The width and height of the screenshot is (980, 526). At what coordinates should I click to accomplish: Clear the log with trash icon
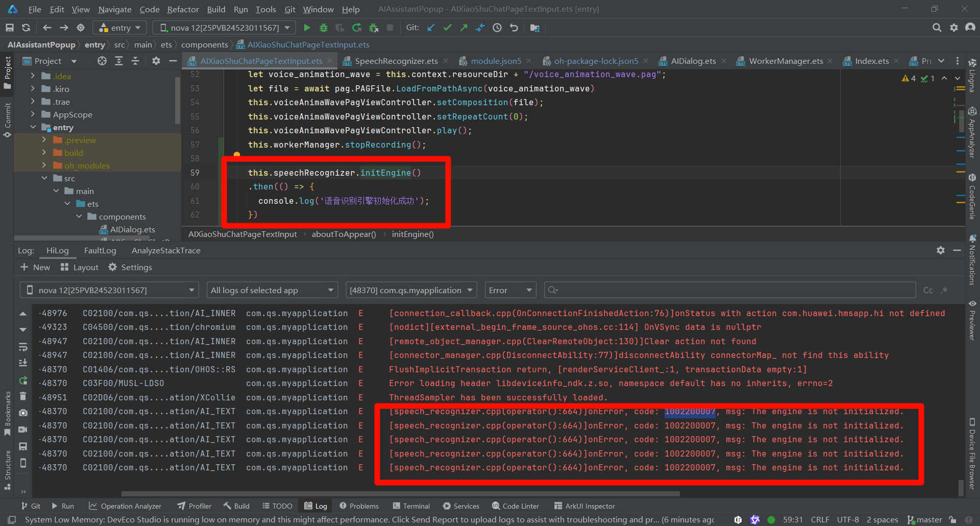[23, 396]
